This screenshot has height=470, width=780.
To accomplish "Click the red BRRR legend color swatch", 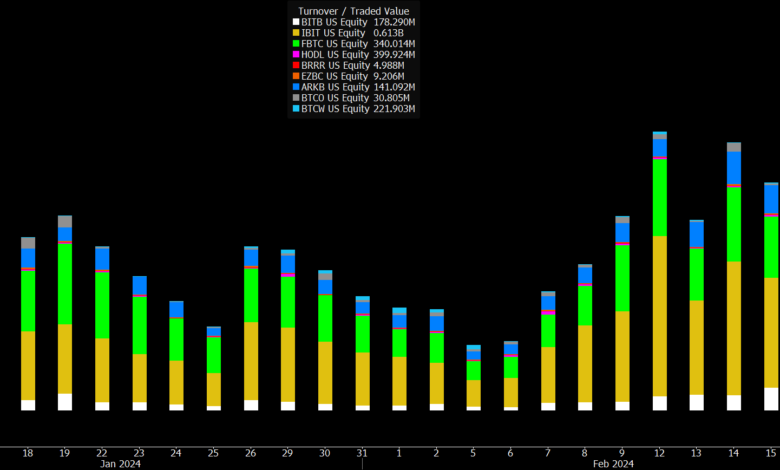I will tap(296, 65).
